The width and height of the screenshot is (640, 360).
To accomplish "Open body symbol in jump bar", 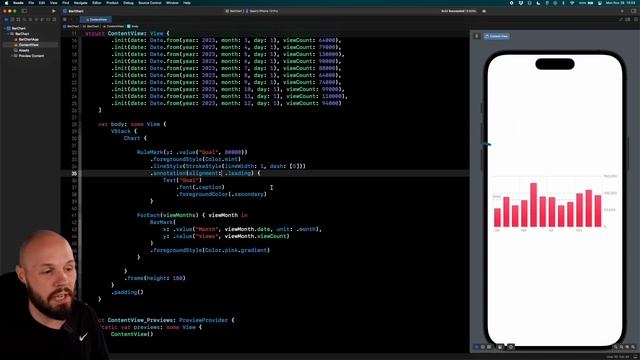I will coord(133,26).
